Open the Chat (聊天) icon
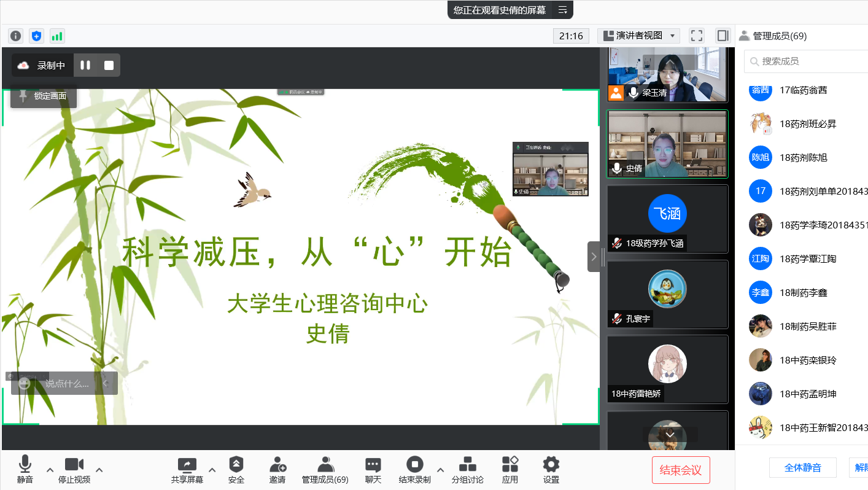The height and width of the screenshot is (490, 868). [373, 470]
